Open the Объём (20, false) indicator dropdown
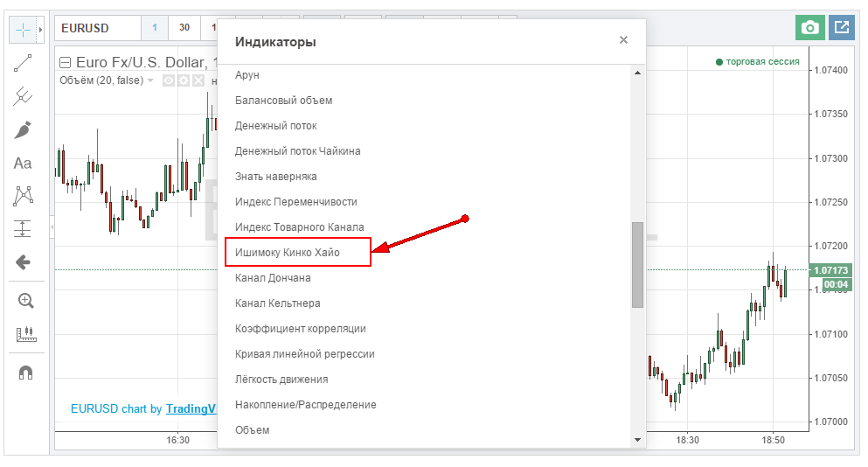 [150, 80]
